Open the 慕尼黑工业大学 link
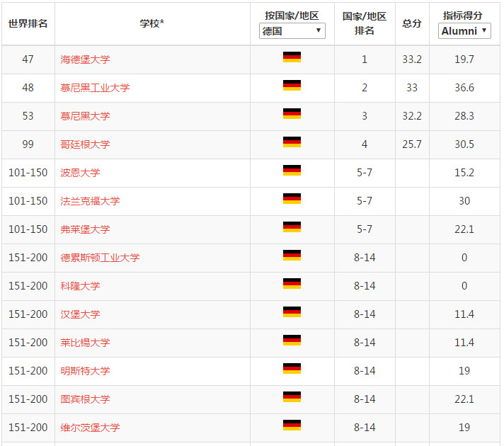Image resolution: width=504 pixels, height=446 pixels. pos(95,88)
